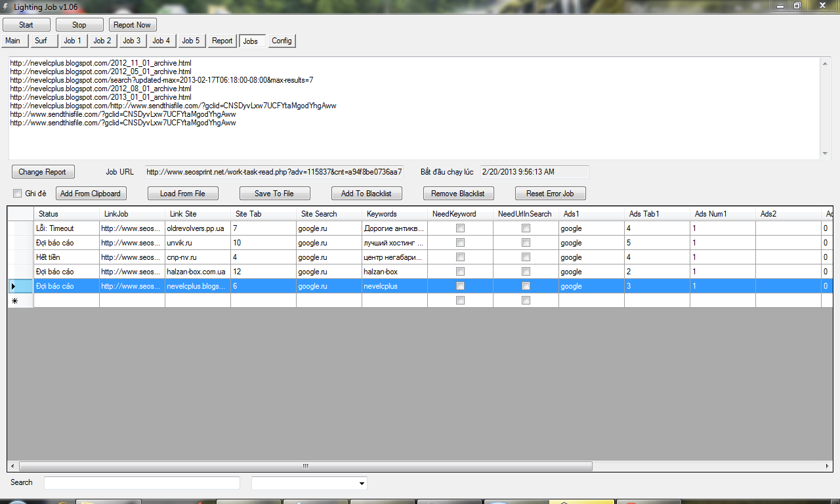This screenshot has width=840, height=504.
Task: Check NeedUrlInSearch for the unvik.ru row
Action: [x=526, y=243]
